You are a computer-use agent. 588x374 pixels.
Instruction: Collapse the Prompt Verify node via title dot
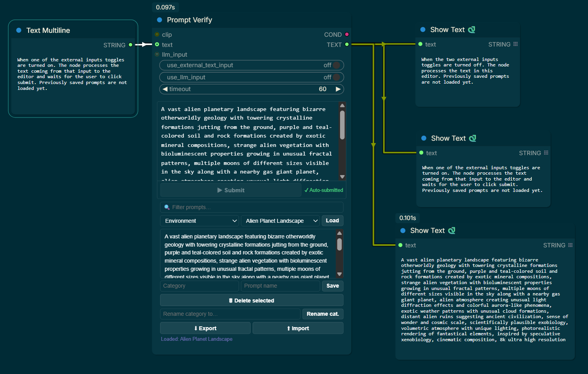(x=159, y=20)
